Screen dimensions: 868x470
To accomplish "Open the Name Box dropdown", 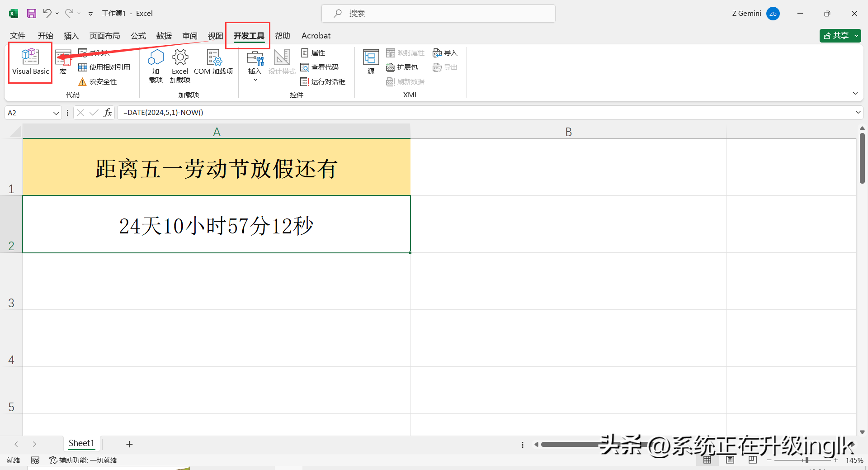I will (x=56, y=113).
